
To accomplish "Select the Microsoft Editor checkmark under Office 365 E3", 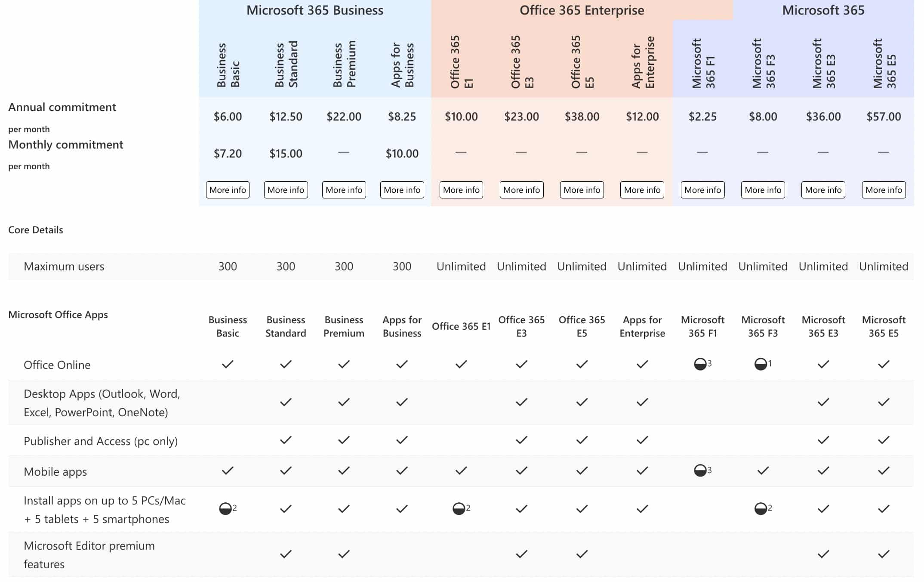I will [x=521, y=554].
